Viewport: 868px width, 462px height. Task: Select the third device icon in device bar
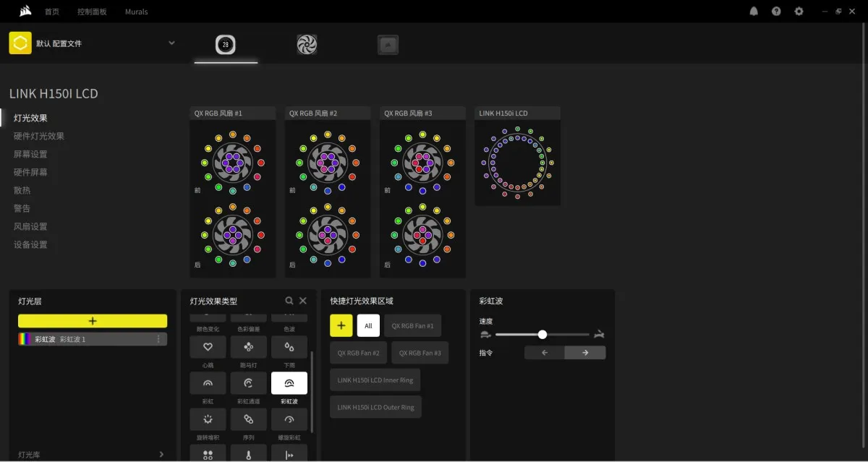388,45
